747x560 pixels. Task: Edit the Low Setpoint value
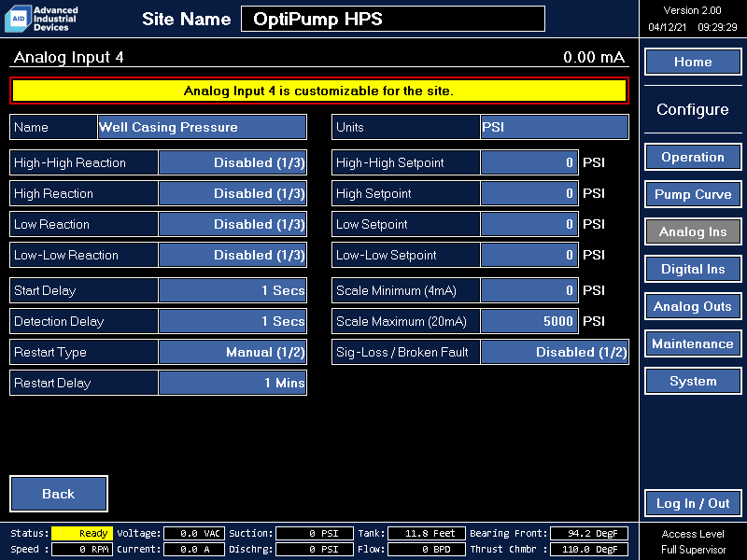529,224
